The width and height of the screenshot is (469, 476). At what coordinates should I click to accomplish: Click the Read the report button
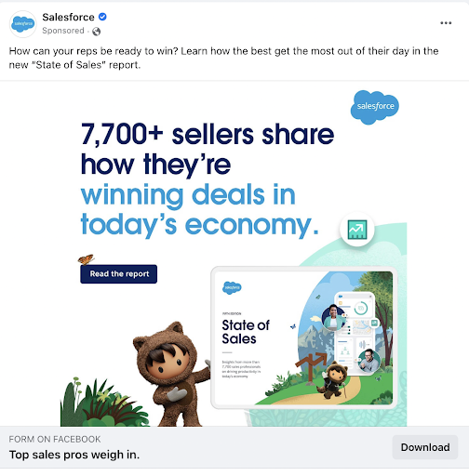click(119, 274)
